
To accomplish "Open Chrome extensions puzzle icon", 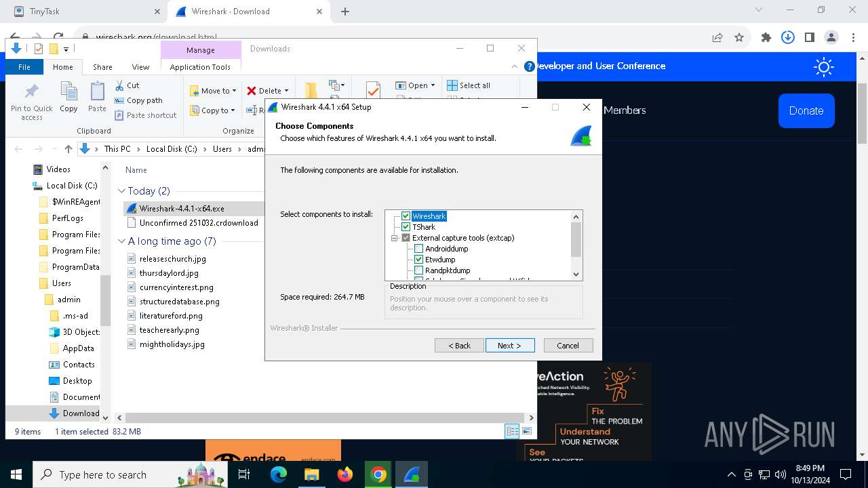I will [766, 38].
